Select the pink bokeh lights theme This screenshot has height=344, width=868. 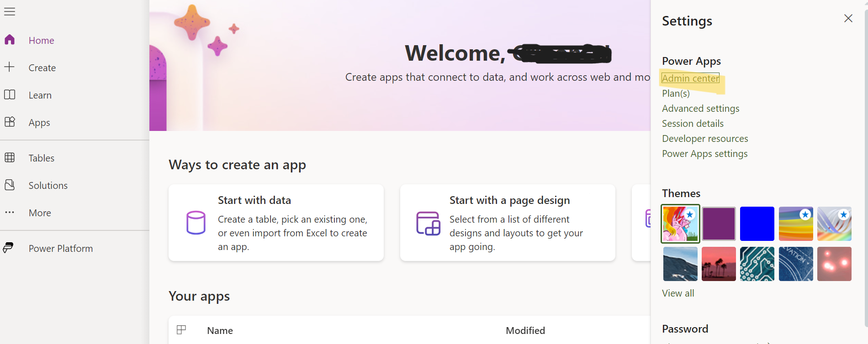[834, 264]
